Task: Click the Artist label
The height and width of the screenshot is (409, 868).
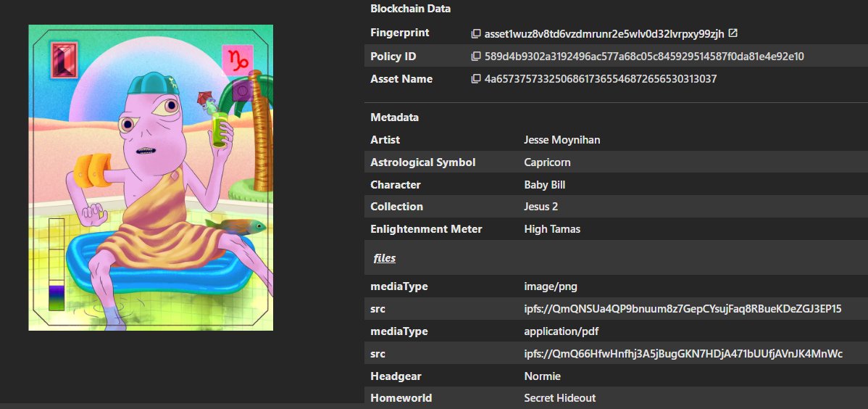Action: pos(385,140)
